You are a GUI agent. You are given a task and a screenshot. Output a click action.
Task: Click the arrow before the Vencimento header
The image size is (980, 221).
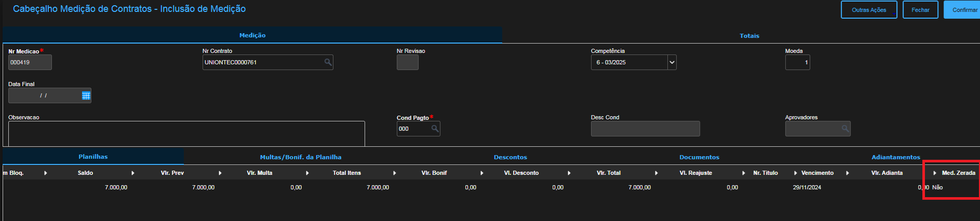(795, 173)
